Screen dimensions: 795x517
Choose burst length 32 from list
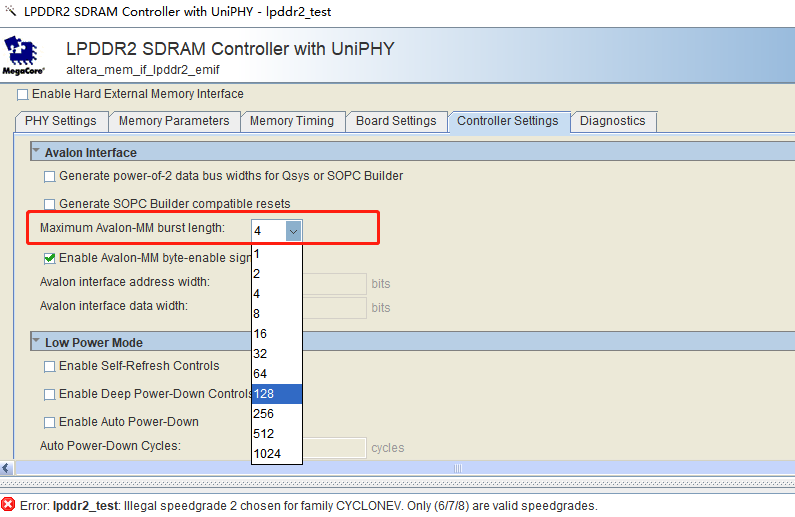click(277, 354)
